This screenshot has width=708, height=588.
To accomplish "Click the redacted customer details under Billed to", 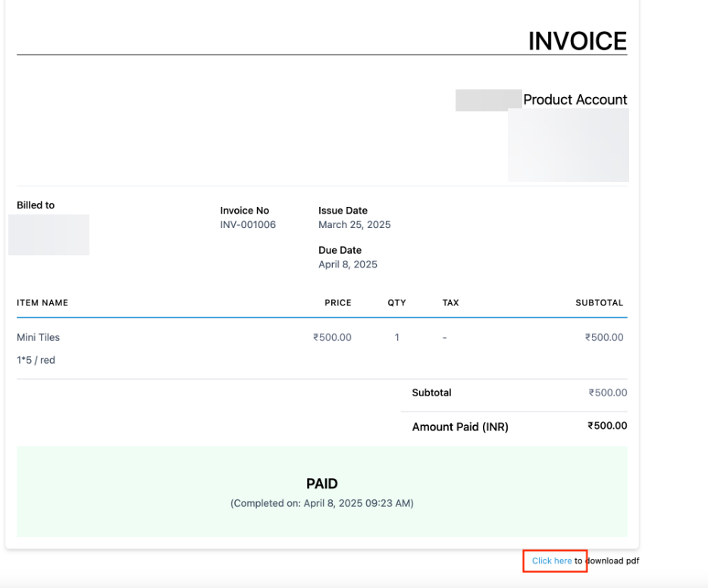I will [x=49, y=235].
